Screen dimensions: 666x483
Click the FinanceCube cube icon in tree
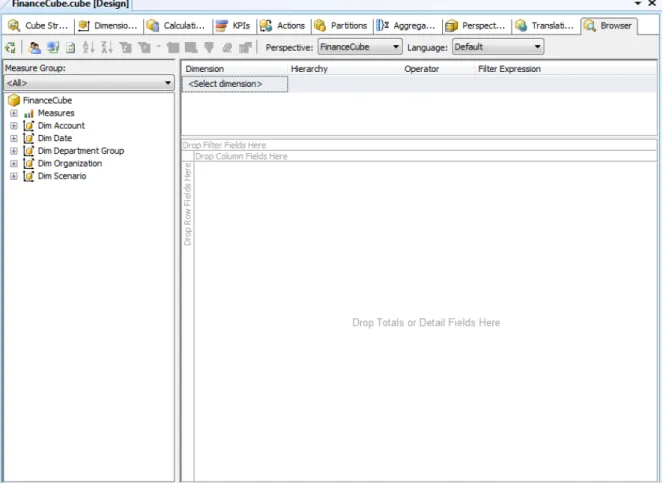pos(14,100)
